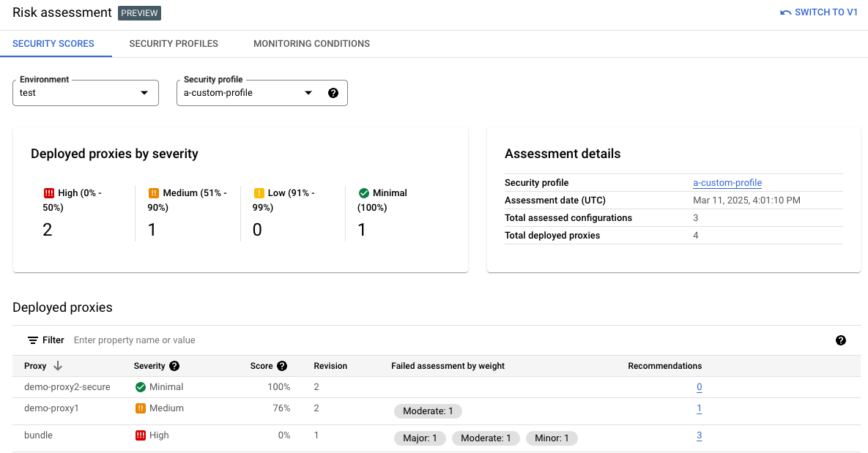The height and width of the screenshot is (453, 868).
Task: Select the Minimal severity checkmark icon for demo-proxy2-secure
Action: [141, 386]
